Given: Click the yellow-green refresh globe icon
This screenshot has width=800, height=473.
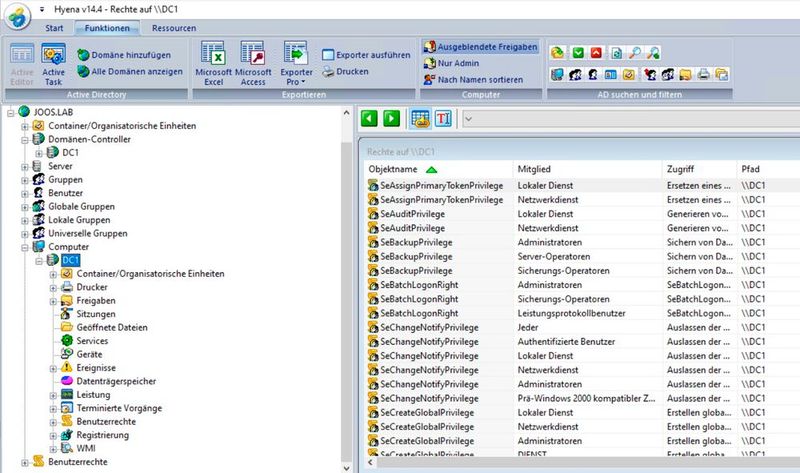Looking at the screenshot, I should tap(557, 53).
